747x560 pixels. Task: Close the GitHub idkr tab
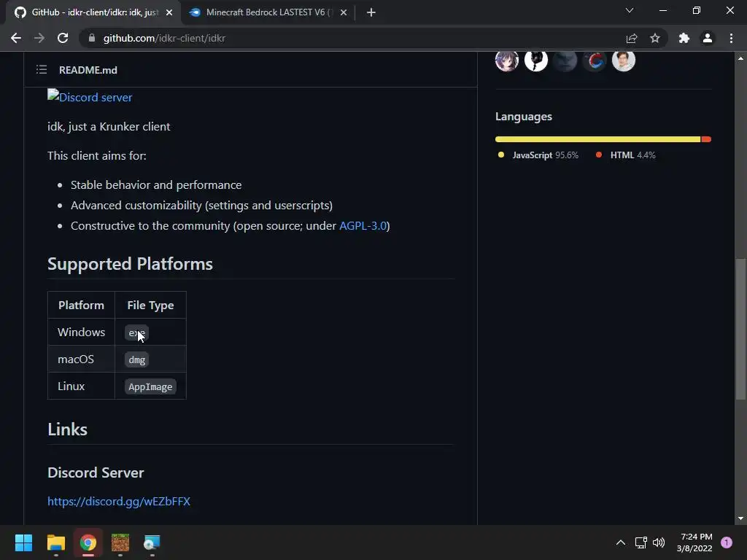coord(169,12)
